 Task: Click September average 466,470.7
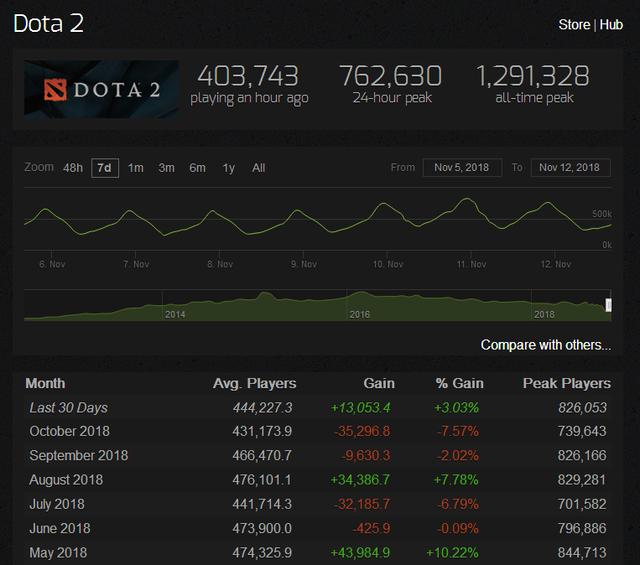pos(262,455)
